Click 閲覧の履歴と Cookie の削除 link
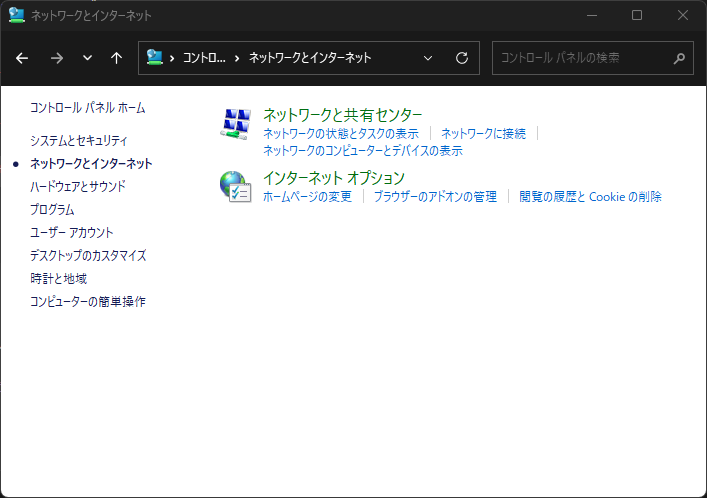 point(590,197)
